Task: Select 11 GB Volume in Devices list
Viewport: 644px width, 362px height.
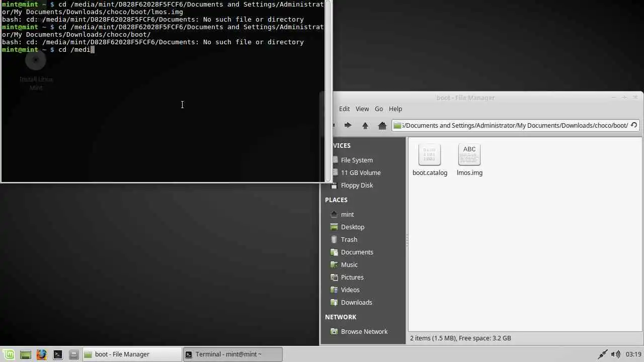Action: (x=361, y=172)
